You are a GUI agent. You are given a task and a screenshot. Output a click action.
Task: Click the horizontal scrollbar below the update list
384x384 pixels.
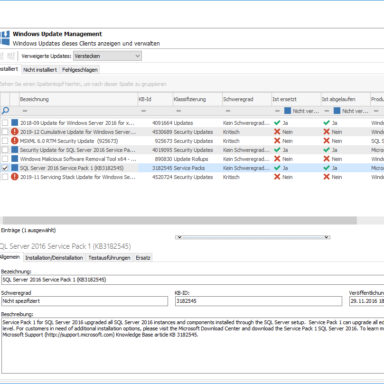[x=179, y=220]
